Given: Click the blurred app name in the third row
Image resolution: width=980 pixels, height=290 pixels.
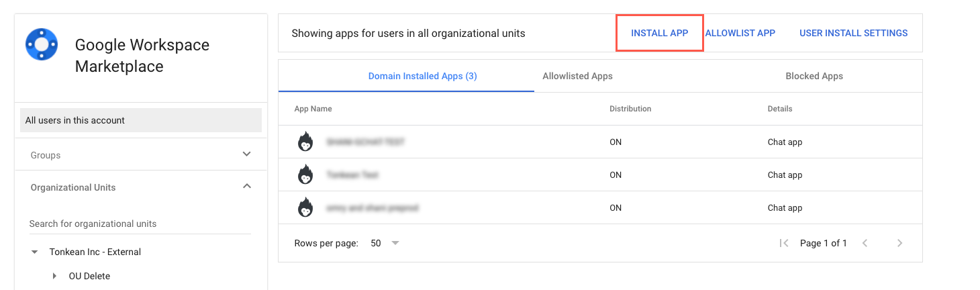Looking at the screenshot, I should pos(373,208).
